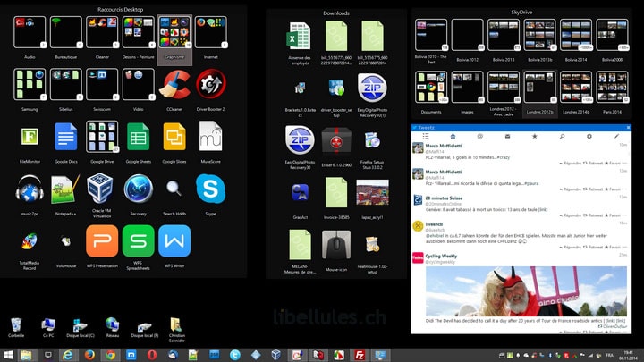Screen dimensions: 644x362
Task: Open the Tweetz search tab
Action: (562, 136)
